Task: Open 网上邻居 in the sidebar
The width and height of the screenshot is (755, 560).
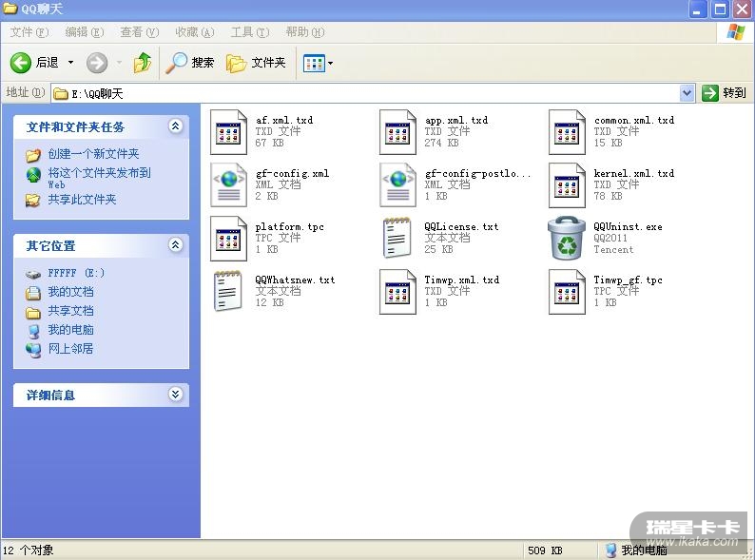Action: pos(70,349)
